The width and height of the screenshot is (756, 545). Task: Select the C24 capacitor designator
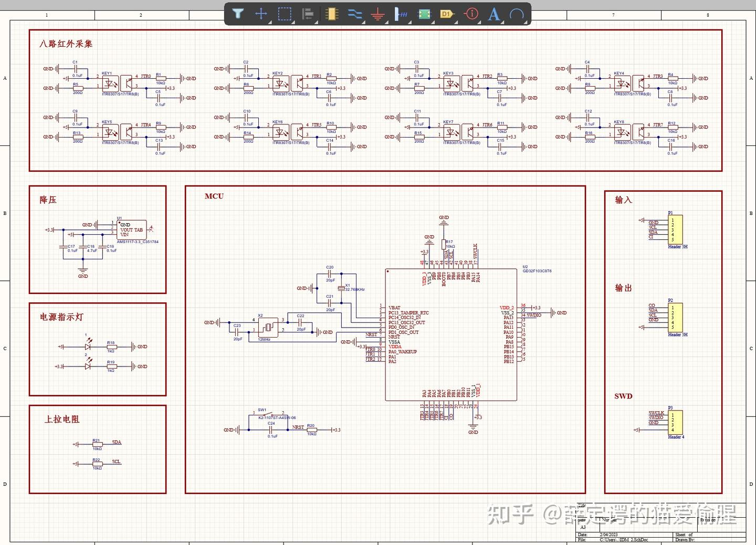click(x=271, y=423)
